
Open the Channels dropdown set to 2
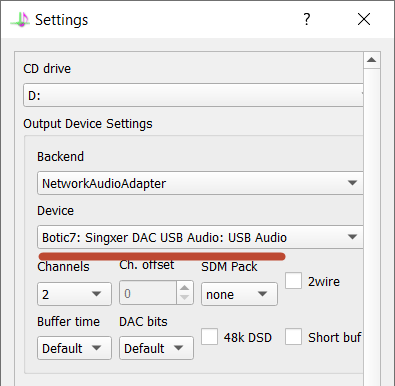pos(74,294)
